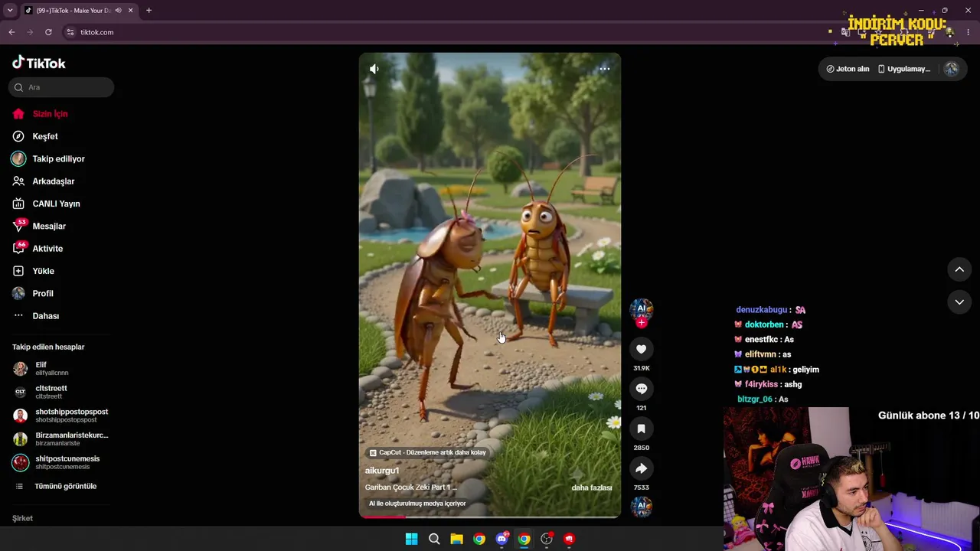
Task: Expand the Dahası menu
Action: tap(36, 316)
